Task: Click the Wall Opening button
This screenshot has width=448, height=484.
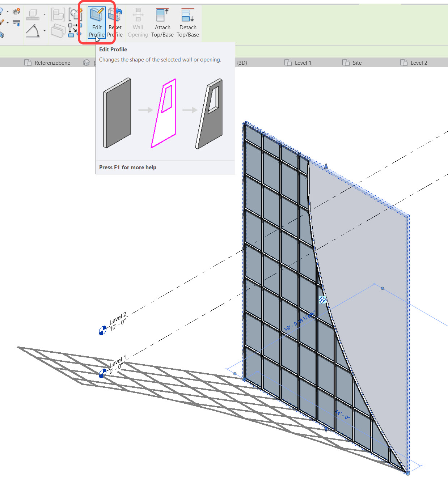Action: pyautogui.click(x=138, y=22)
